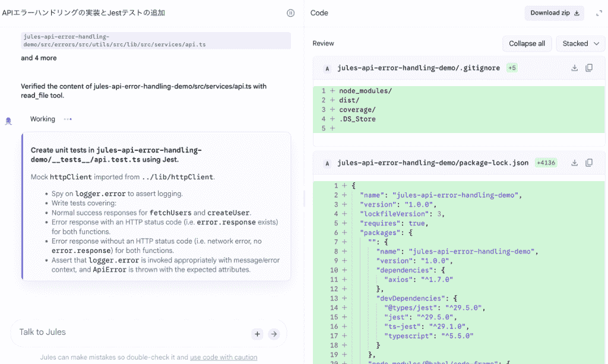608x364 pixels.
Task: Click the coverage/ line in .gitignore
Action: (459, 110)
